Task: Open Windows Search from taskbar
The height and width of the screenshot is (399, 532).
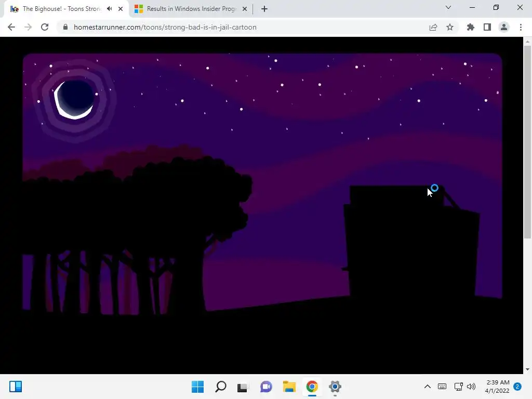Action: [x=220, y=387]
